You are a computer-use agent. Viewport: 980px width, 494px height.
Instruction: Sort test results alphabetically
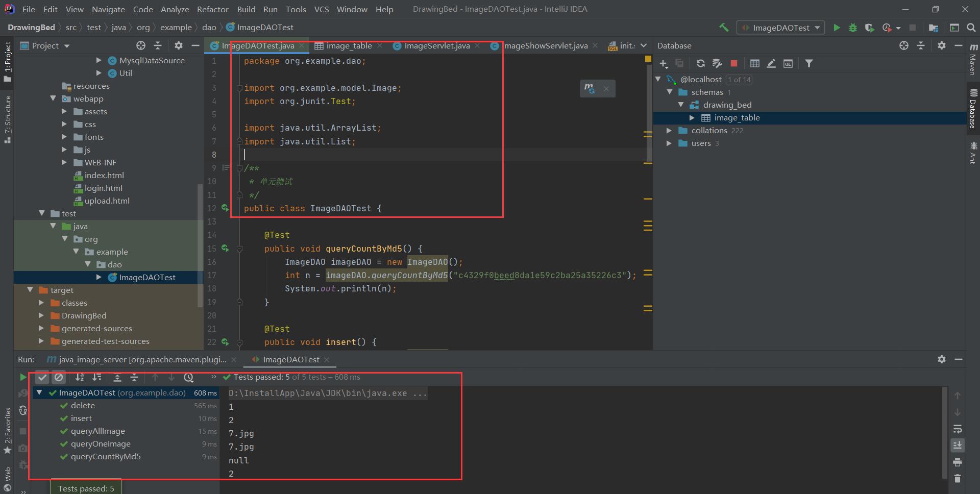(x=80, y=377)
